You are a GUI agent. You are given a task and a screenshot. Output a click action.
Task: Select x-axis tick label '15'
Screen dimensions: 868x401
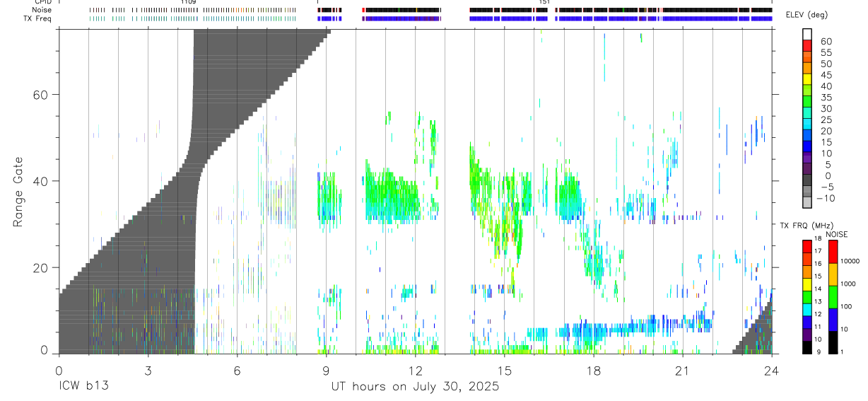tap(504, 371)
